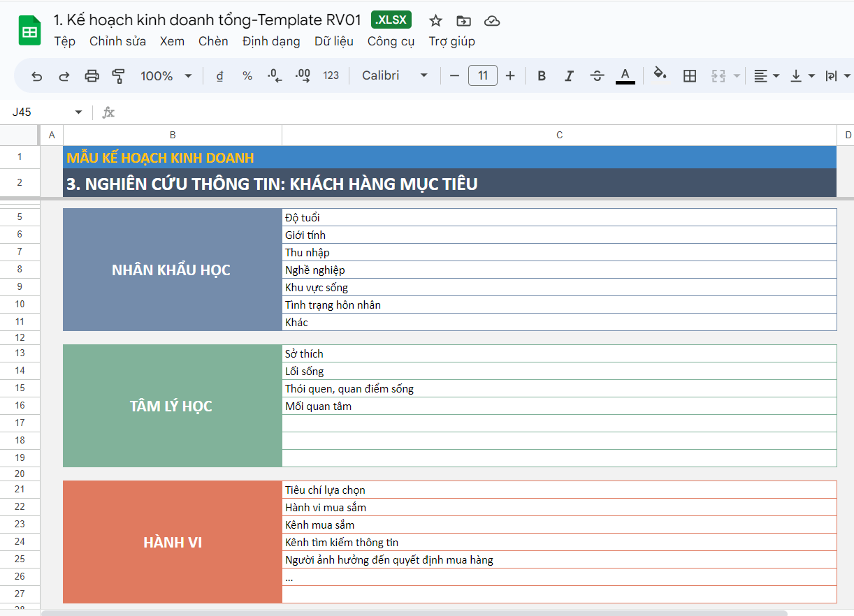Toggle strikethrough formatting
854x616 pixels.
(x=597, y=75)
